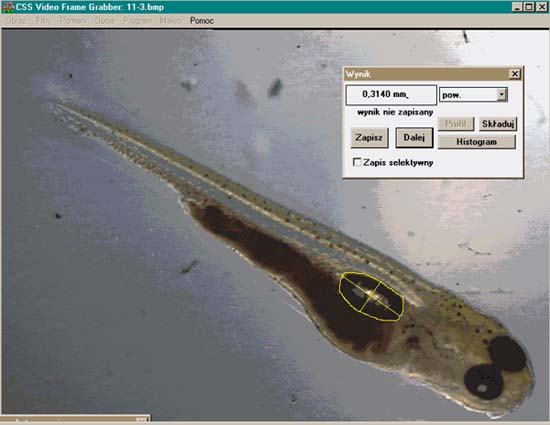The height and width of the screenshot is (425, 550).
Task: Enable the Zapis selektywny checkbox
Action: [x=357, y=162]
